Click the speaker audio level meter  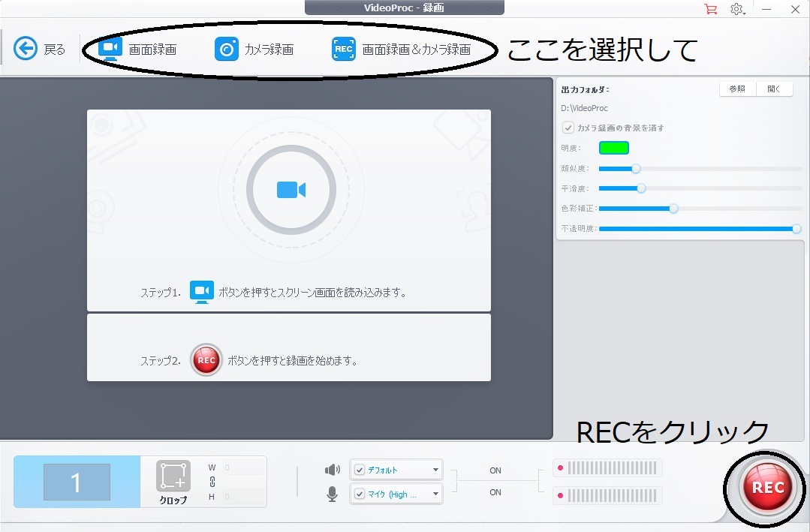pos(607,468)
